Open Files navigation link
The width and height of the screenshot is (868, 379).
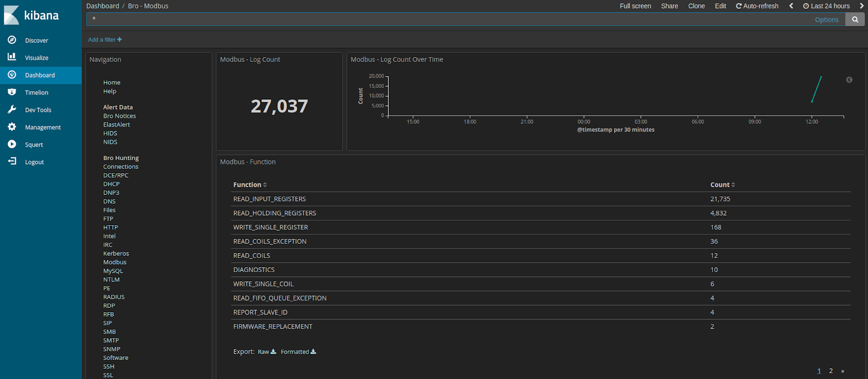click(109, 210)
